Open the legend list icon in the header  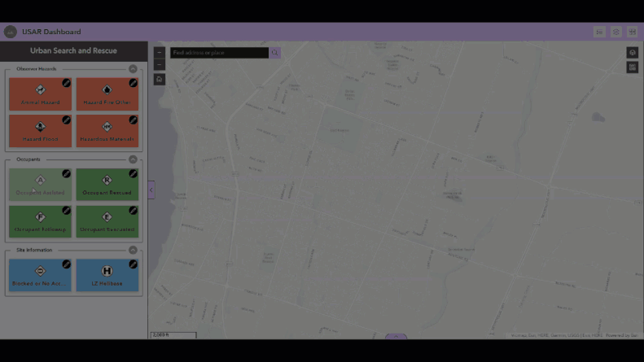(x=600, y=32)
